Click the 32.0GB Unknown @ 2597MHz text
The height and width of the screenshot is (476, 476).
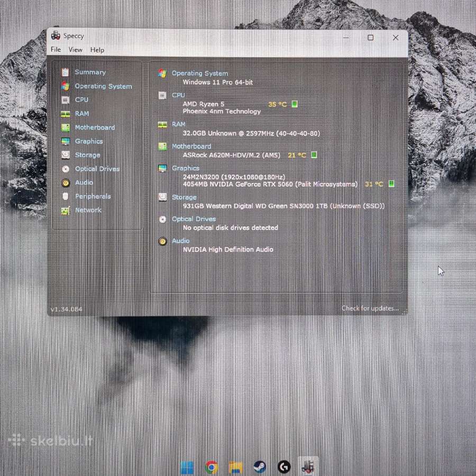click(x=228, y=133)
